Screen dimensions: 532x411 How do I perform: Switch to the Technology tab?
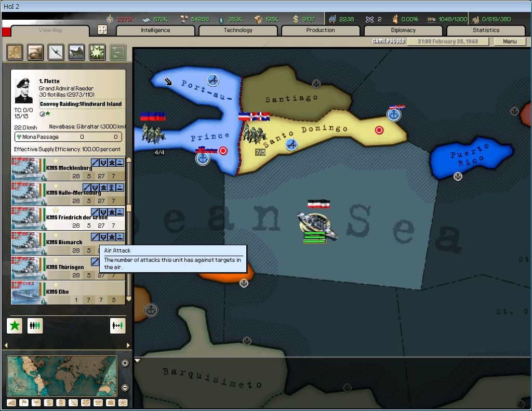click(x=238, y=31)
